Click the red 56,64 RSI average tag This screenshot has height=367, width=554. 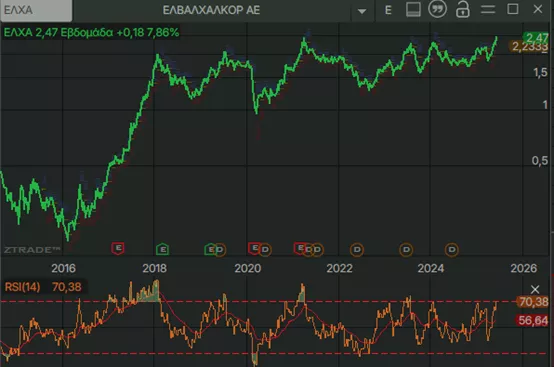(x=533, y=321)
